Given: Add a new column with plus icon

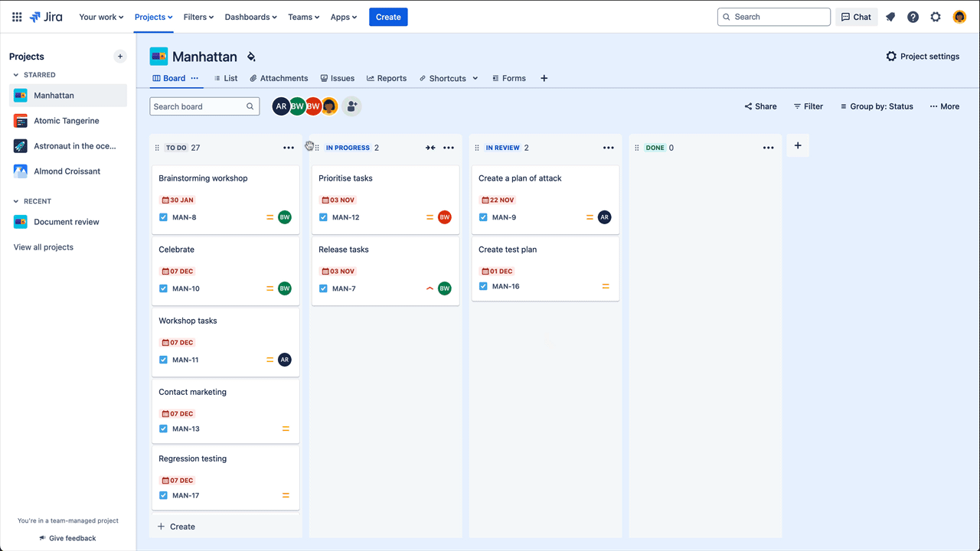Looking at the screenshot, I should pos(798,145).
